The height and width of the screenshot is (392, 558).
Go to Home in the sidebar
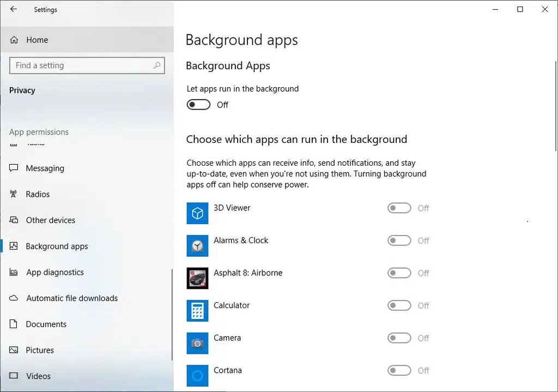[87, 39]
